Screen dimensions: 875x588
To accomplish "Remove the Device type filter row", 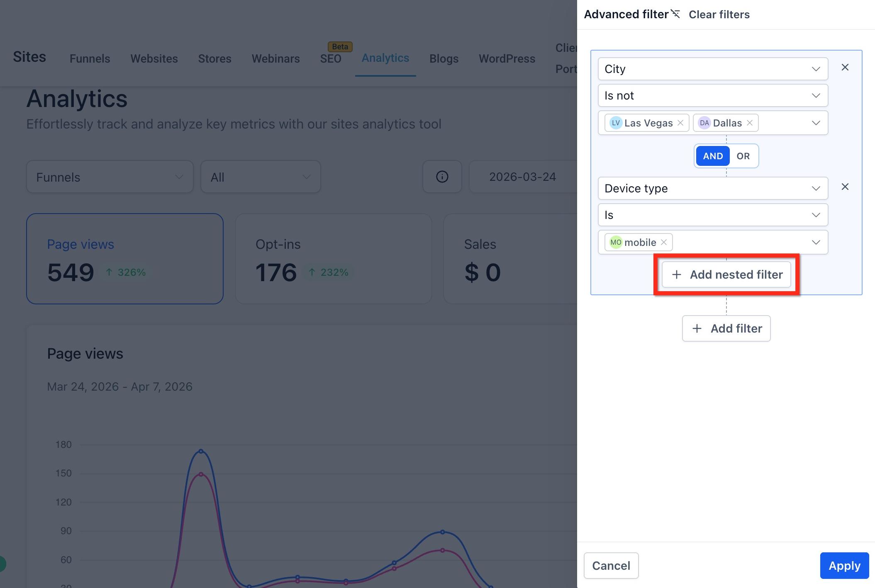I will [845, 187].
